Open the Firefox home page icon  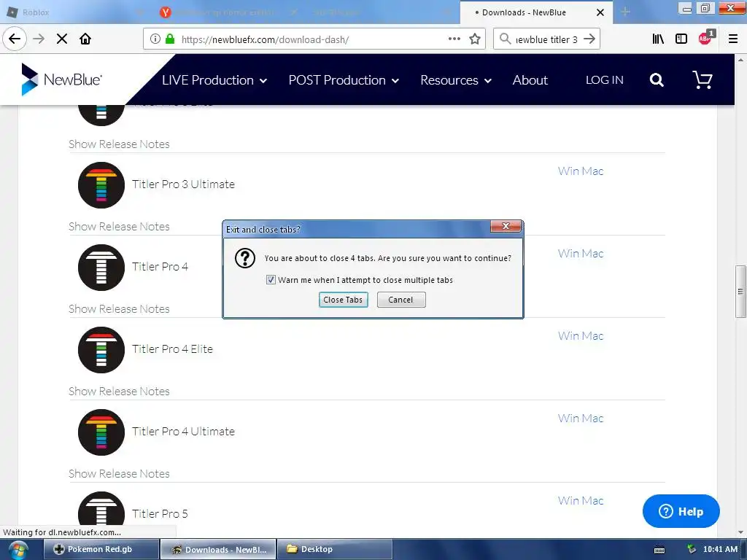tap(85, 39)
